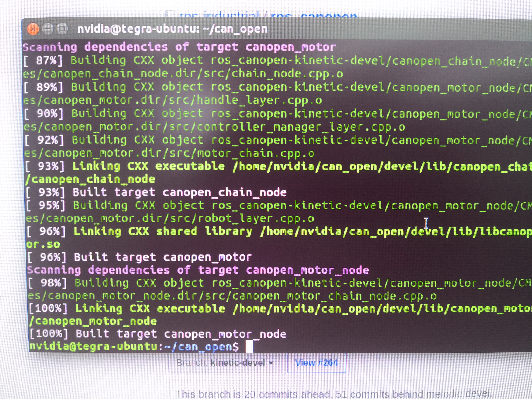Screen dimensions: 532x399
Task: Click the 'handle_layer.cpp.o' path line
Action: 173,100
